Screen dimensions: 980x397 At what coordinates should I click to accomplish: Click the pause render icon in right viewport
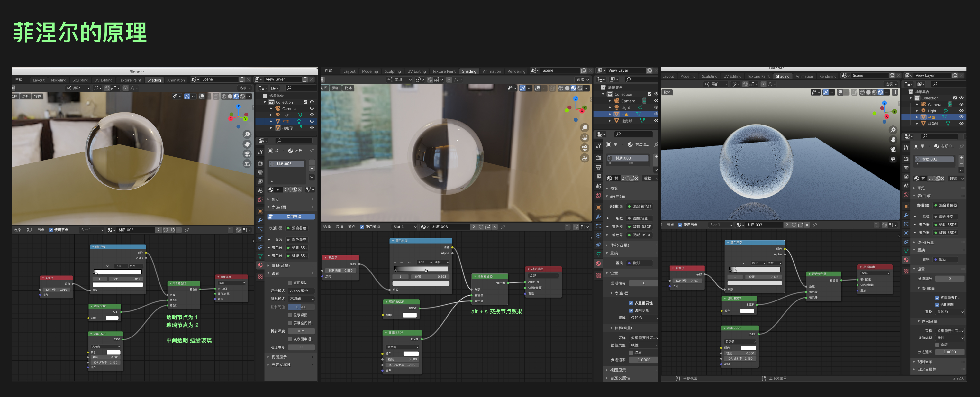[895, 92]
